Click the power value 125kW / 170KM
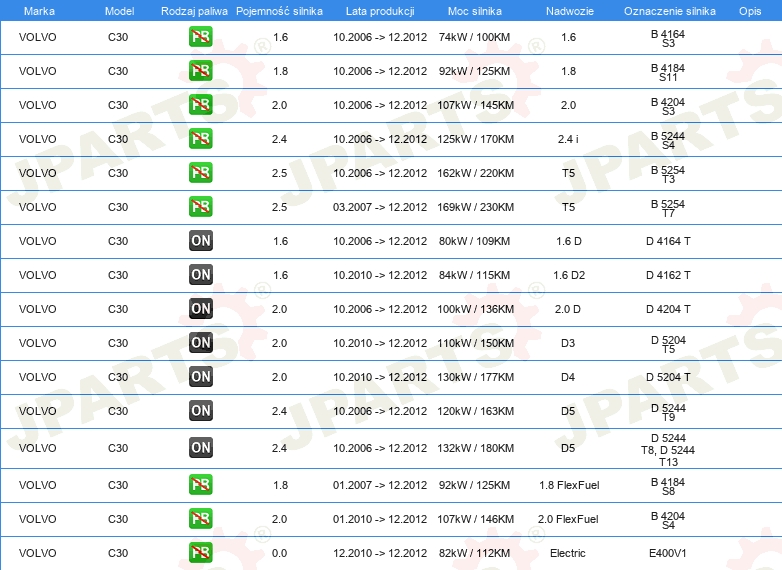The image size is (782, 570). tap(475, 139)
